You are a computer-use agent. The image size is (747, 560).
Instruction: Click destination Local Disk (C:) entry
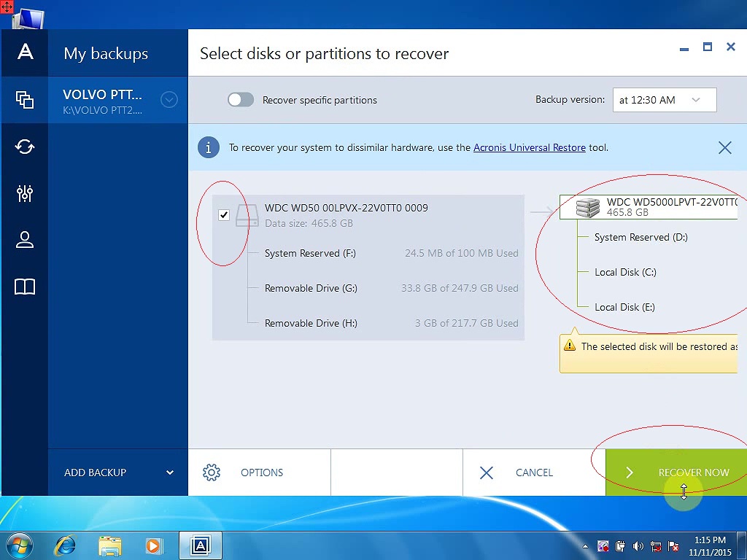625,273
